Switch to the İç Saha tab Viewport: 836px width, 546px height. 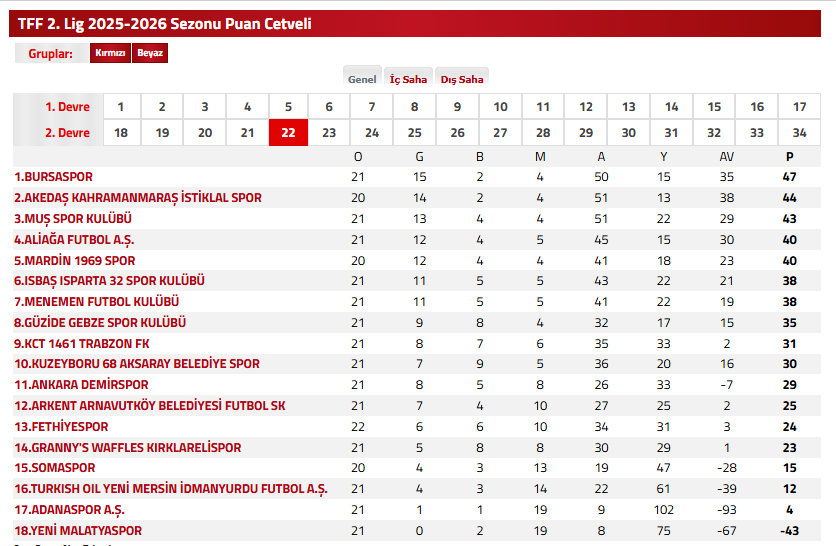(408, 79)
